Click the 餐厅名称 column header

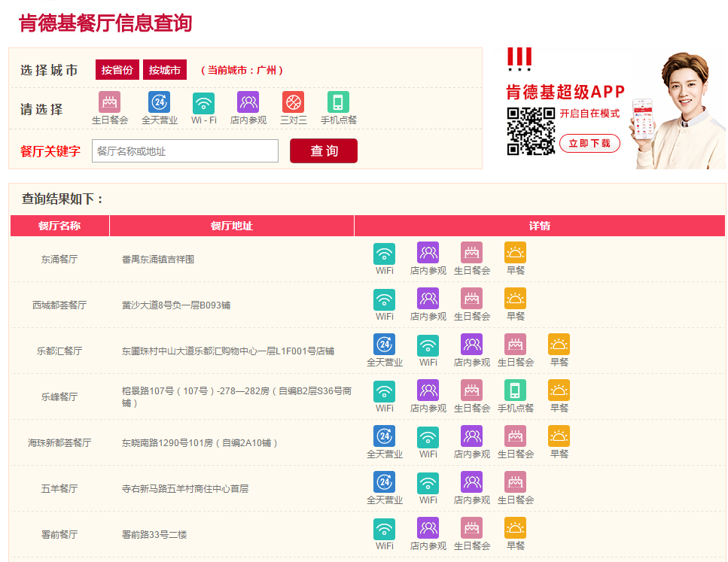point(59,226)
